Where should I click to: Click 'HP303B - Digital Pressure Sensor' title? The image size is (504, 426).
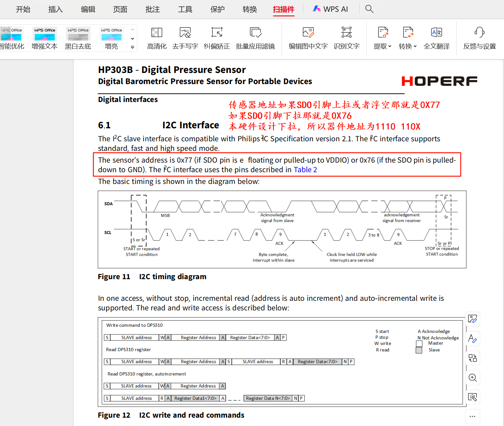tap(172, 70)
